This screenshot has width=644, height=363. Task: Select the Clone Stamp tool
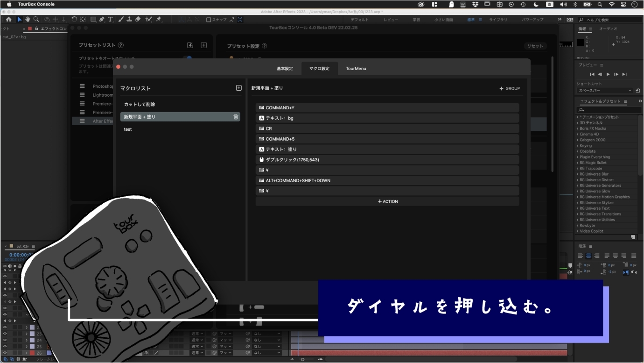[129, 20]
